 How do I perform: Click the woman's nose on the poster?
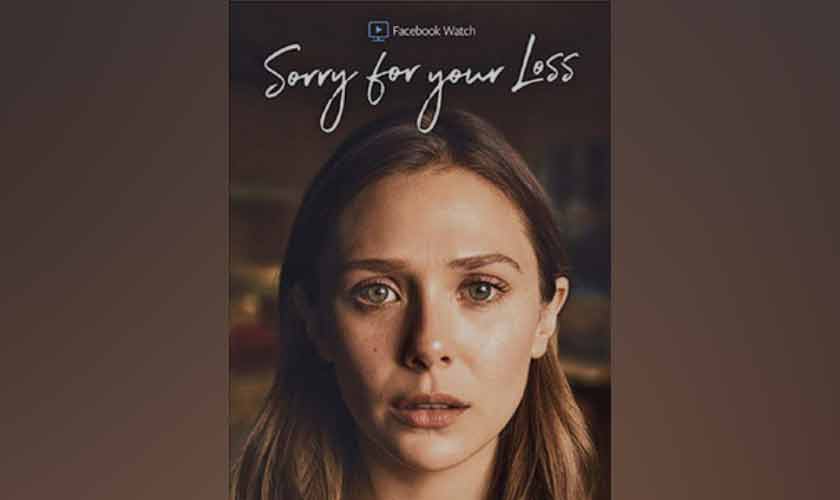tap(429, 343)
